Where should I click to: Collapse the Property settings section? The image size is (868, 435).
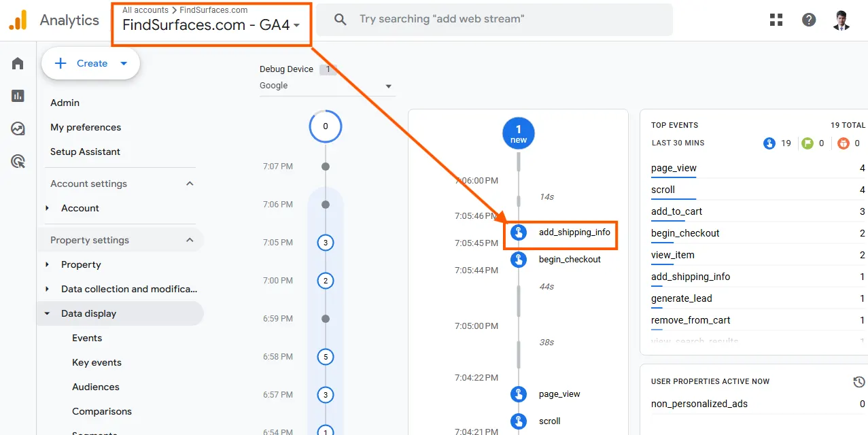tap(190, 240)
